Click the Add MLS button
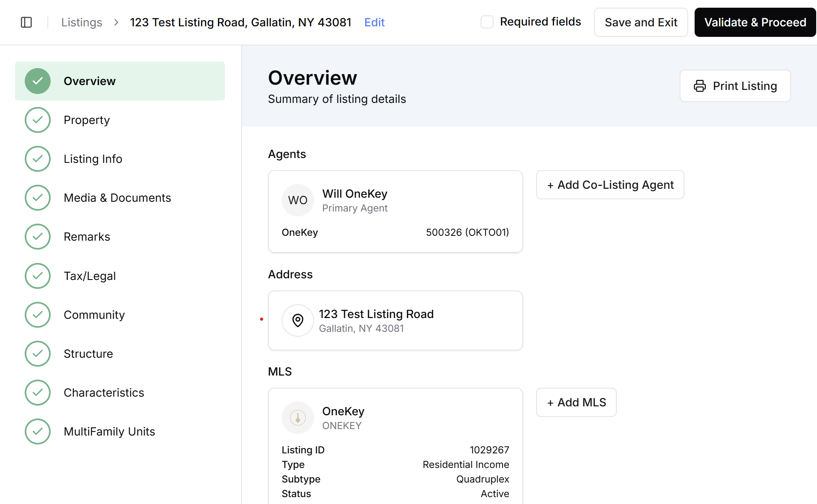 (x=576, y=402)
